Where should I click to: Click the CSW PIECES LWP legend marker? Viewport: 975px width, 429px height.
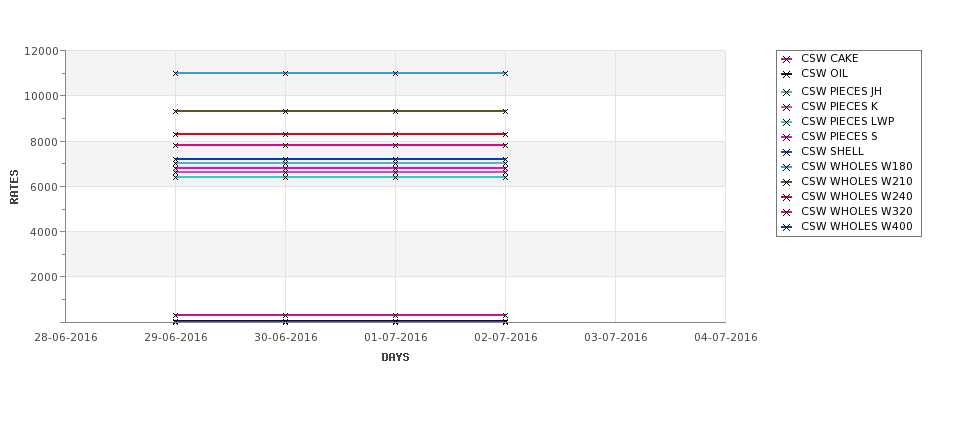[787, 122]
